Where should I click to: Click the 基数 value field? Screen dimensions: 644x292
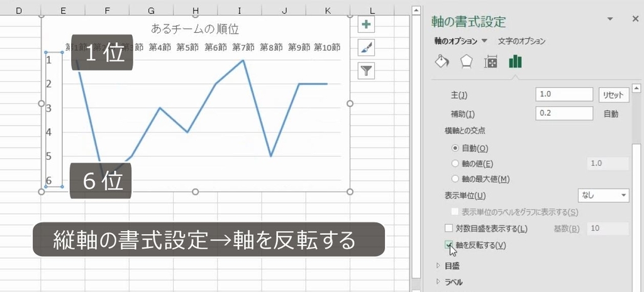608,228
